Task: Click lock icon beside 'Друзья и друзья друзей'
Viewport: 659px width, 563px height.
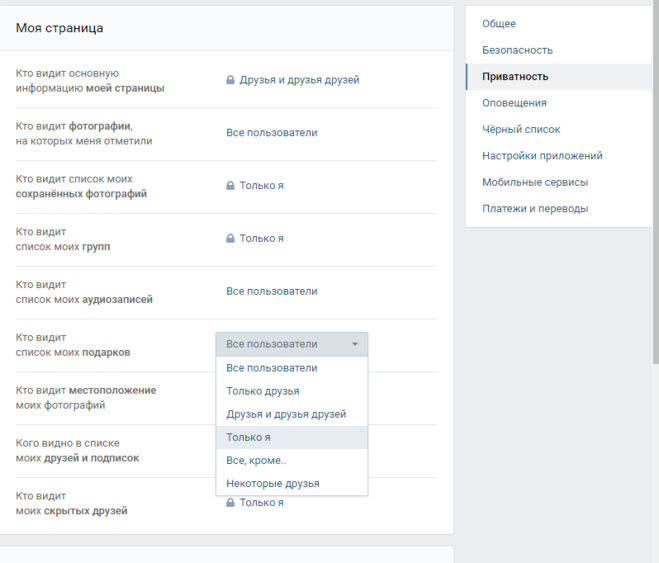Action: (230, 80)
